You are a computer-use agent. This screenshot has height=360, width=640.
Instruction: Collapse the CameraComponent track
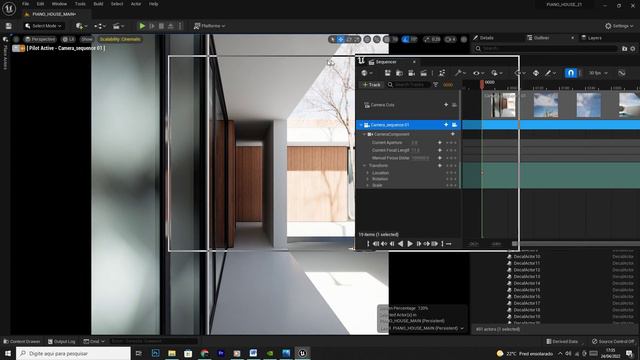[364, 134]
